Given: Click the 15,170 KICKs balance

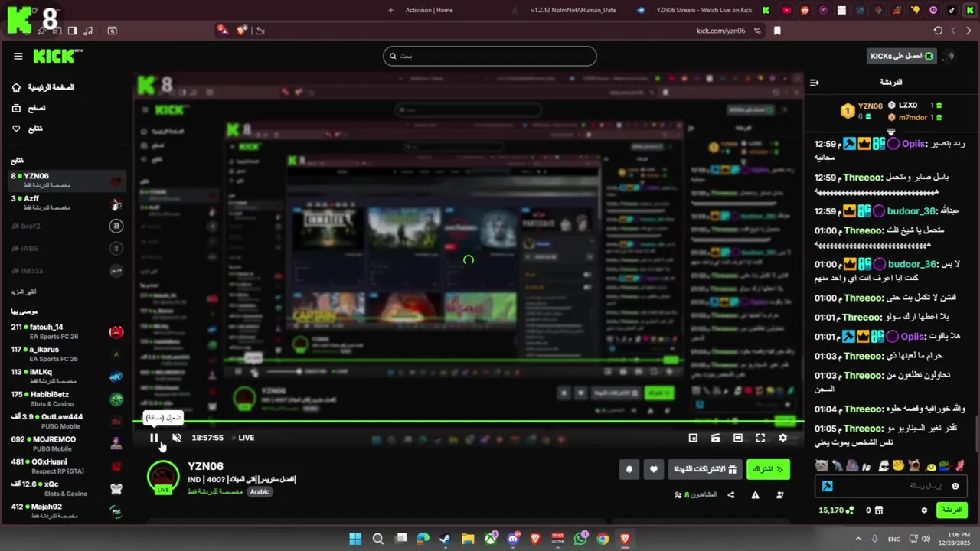Looking at the screenshot, I should pos(836,510).
